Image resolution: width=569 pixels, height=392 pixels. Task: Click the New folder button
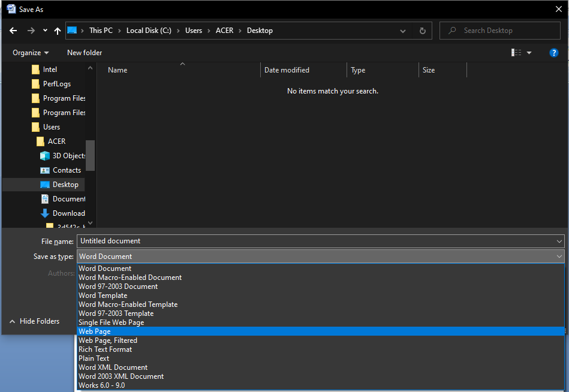(x=85, y=53)
